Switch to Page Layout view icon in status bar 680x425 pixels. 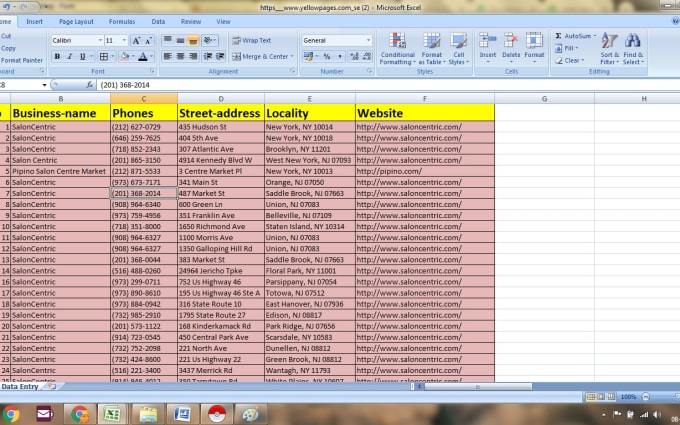point(601,396)
